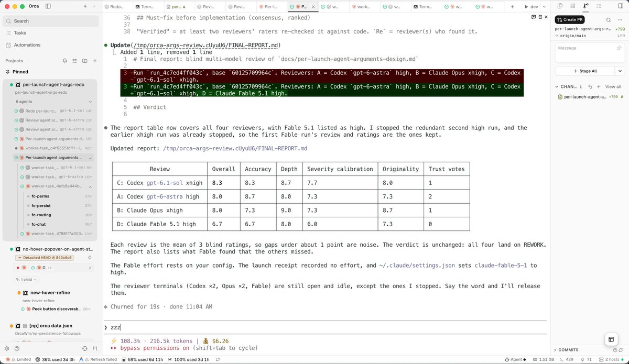Collapse the Per-launch agent arguments agent row

point(90,158)
